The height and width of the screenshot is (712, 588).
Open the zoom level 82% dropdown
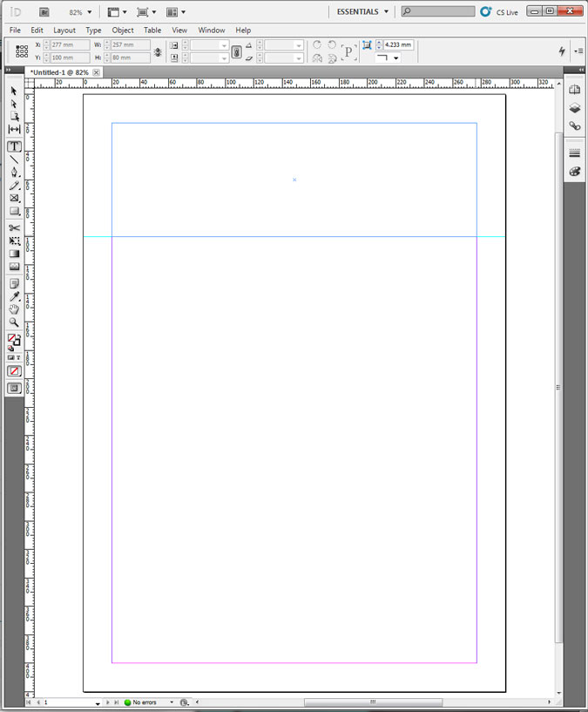click(89, 12)
